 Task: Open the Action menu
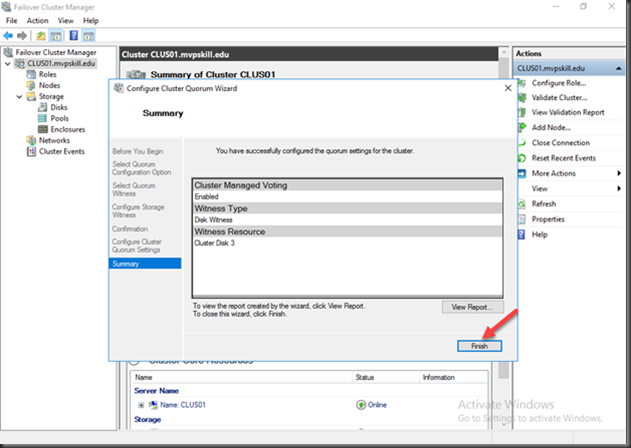[37, 21]
